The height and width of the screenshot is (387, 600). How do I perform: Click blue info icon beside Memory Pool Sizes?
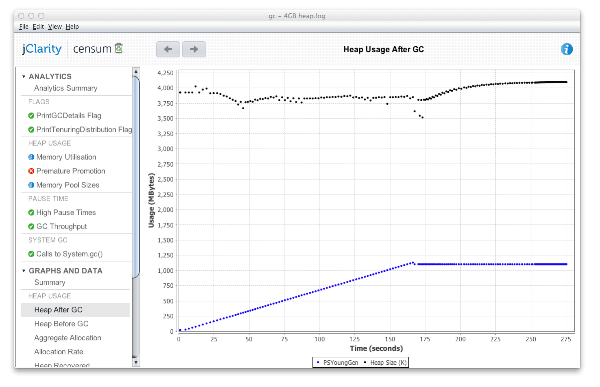coord(31,185)
